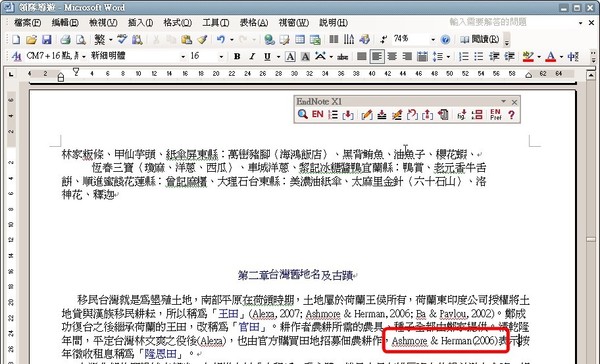Apply the highlight color swatch
Image resolution: width=600 pixels, height=364 pixels.
528,57
